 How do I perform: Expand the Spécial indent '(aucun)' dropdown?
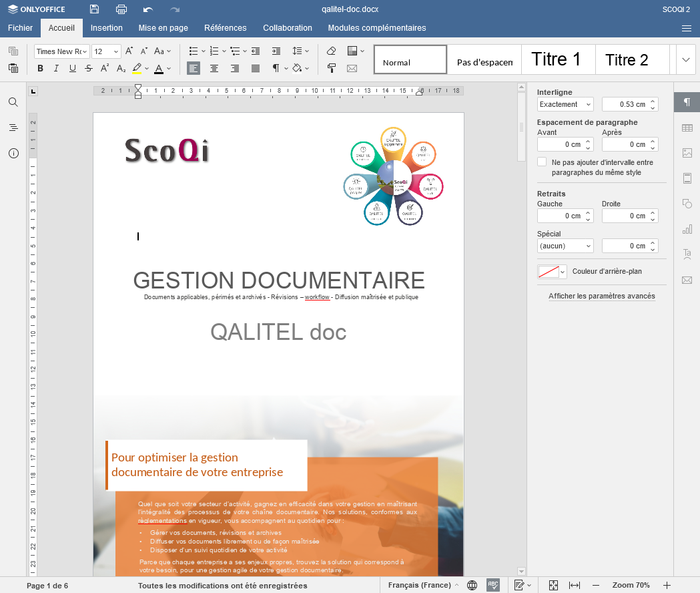tap(565, 246)
